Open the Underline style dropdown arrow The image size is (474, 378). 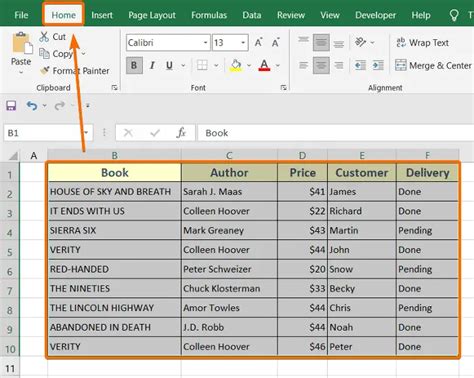point(183,65)
